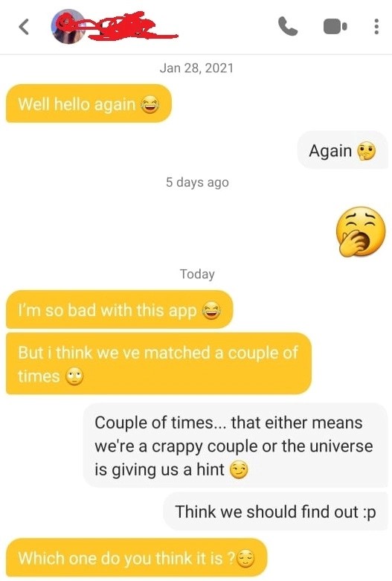The image size is (392, 581).
Task: Tap the laughing emoji in 'Well hello again'
Action: (150, 104)
